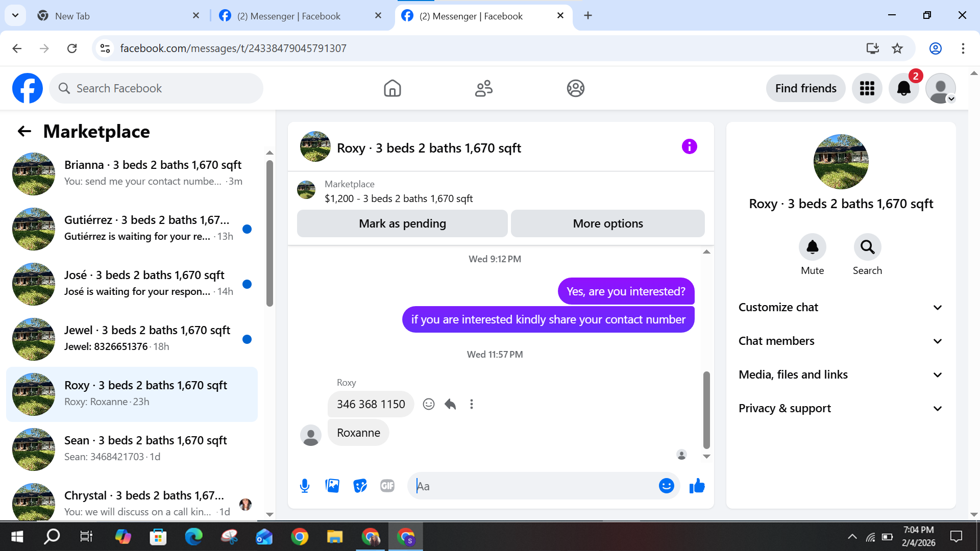Expand Media, files and links section
This screenshot has height=551, width=980.
point(840,374)
